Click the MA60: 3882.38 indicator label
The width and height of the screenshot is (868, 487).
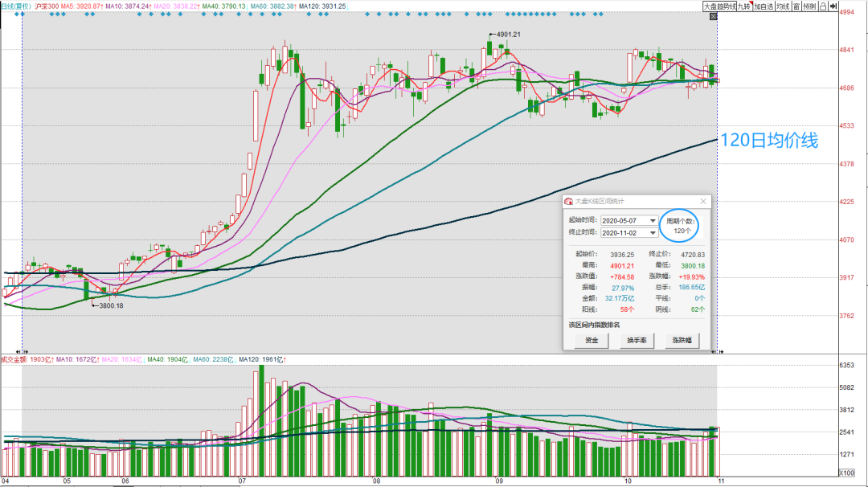(x=272, y=6)
